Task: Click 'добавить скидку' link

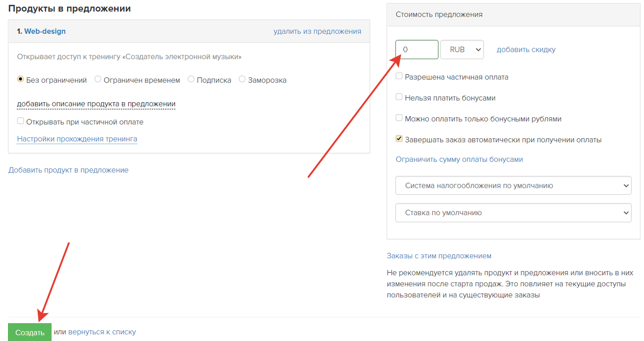Action: point(526,50)
